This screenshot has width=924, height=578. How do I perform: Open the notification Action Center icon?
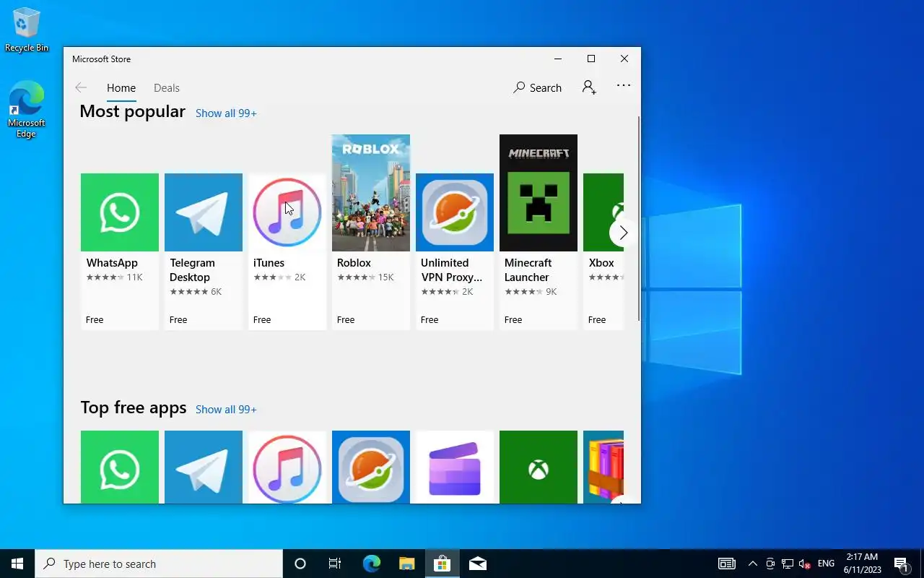(x=901, y=564)
